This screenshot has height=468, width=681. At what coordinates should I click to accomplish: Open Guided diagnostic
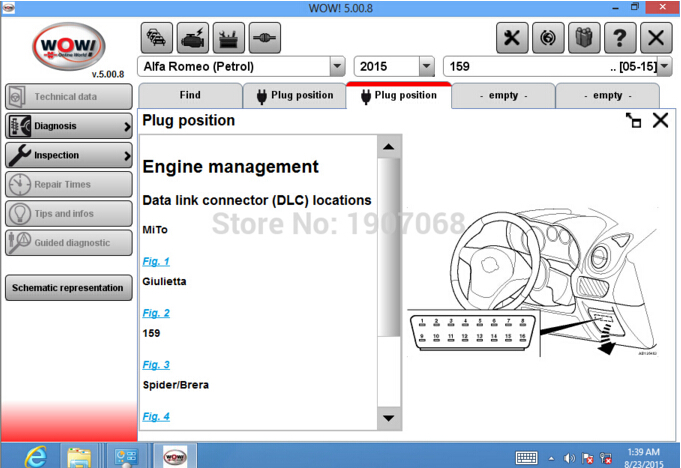[x=69, y=243]
